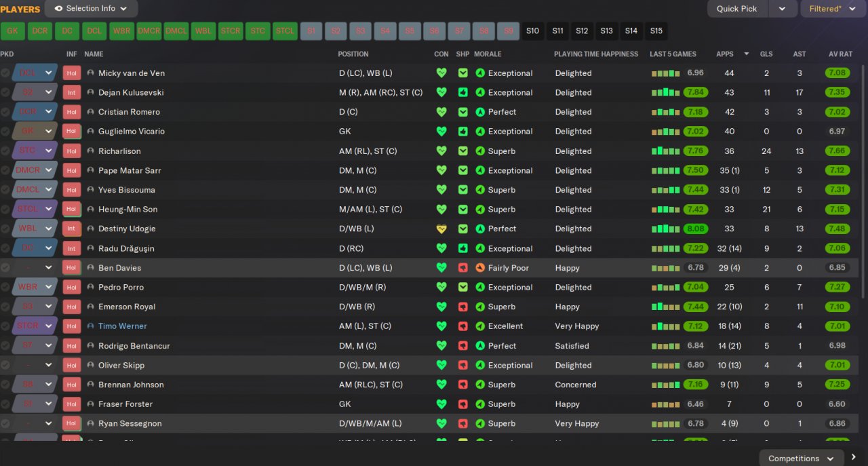Open the Filtered dropdown menu
The image size is (868, 466).
pos(833,9)
